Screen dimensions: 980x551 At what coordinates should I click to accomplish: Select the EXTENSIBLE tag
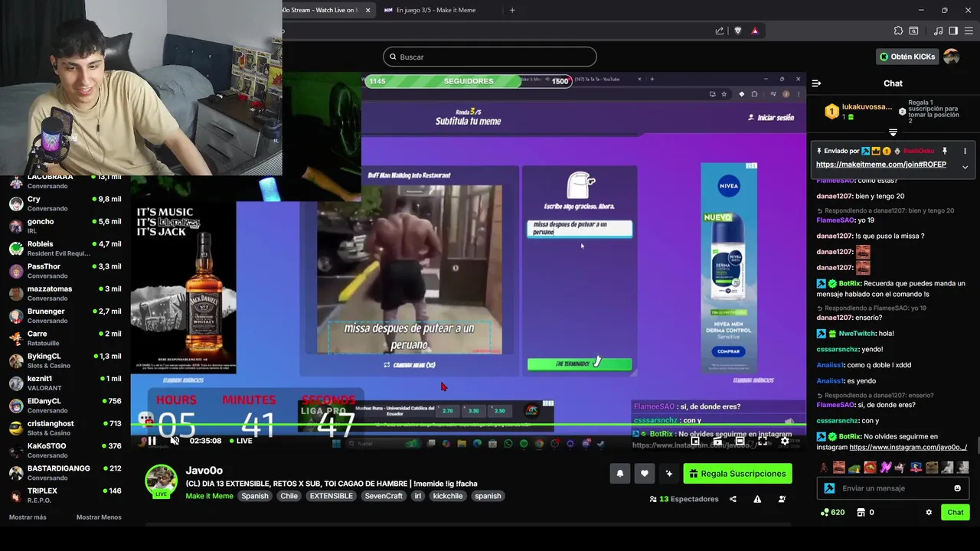[x=332, y=496]
